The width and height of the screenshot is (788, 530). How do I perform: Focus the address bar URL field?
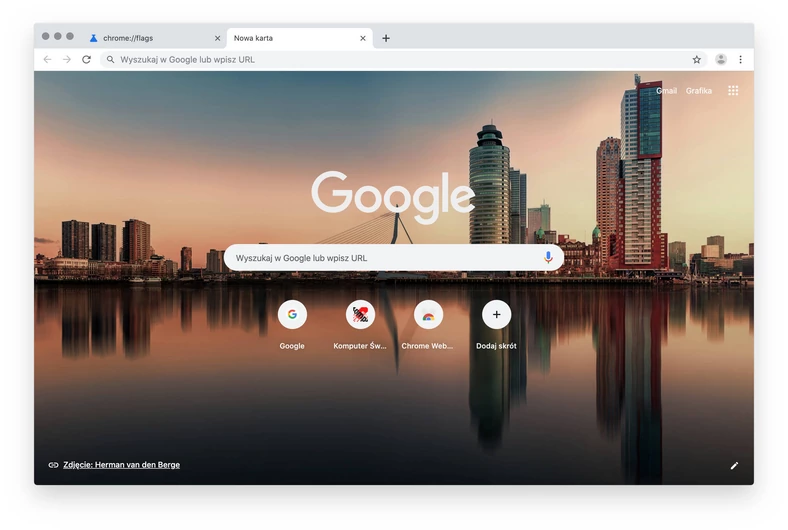[404, 59]
